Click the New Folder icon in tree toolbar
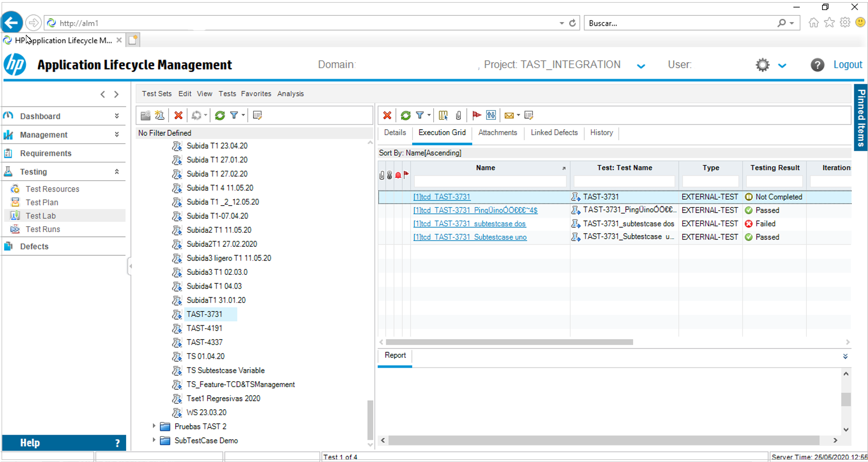 [x=145, y=115]
